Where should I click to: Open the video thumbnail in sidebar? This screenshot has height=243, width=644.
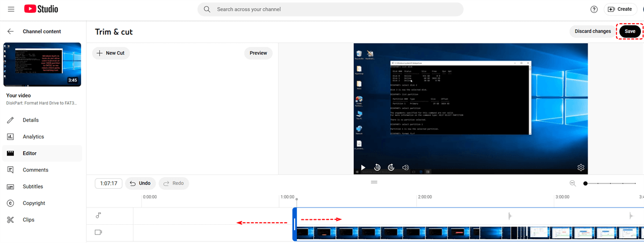pos(42,64)
